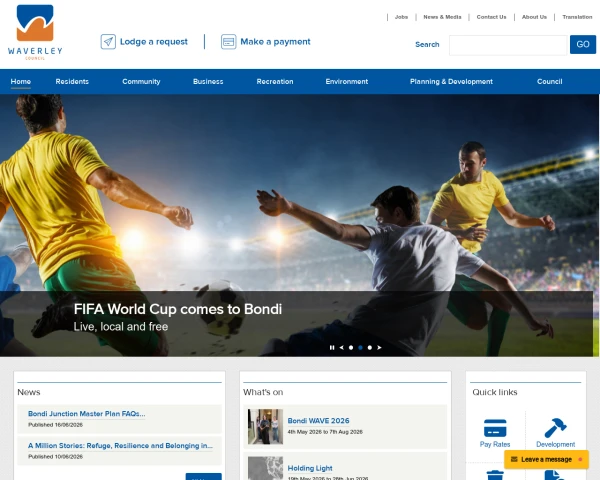Click the envelope icon in Leave a message
The width and height of the screenshot is (600, 480).
click(514, 459)
